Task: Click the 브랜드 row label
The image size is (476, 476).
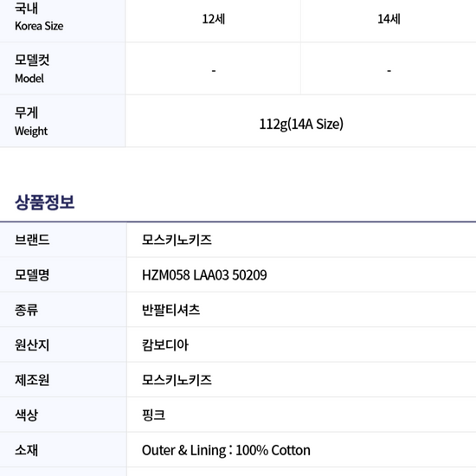Action: (32, 240)
